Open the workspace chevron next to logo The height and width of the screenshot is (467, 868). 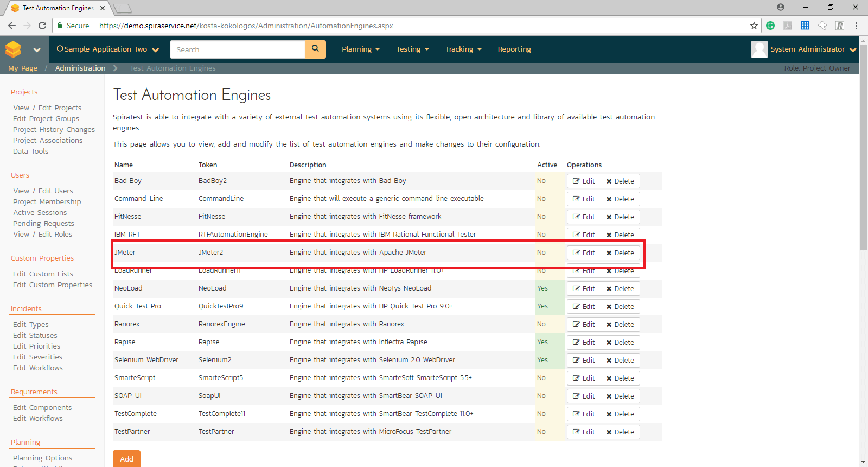click(x=37, y=49)
